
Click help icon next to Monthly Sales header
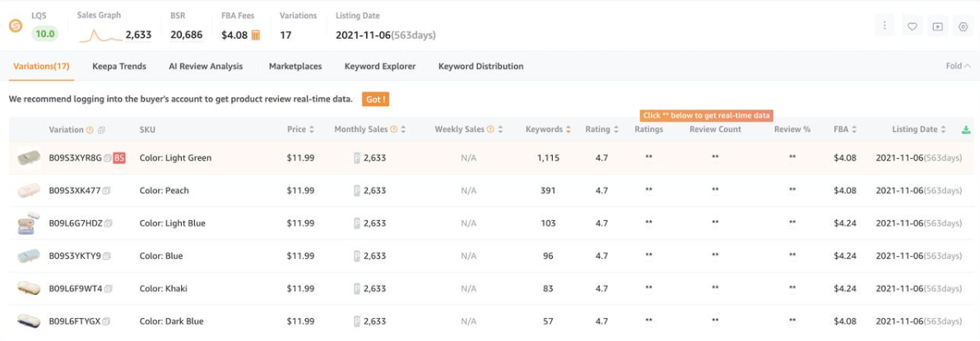tap(394, 129)
